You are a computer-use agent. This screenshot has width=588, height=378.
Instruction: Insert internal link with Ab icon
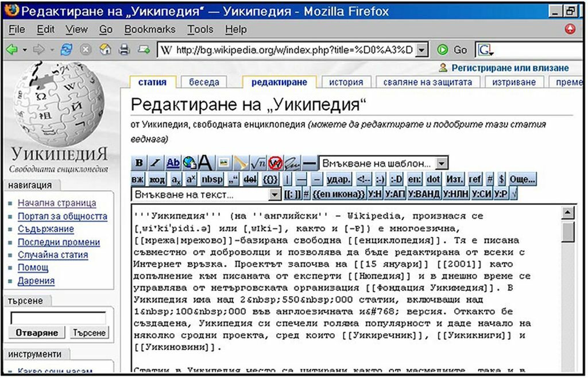pyautogui.click(x=173, y=163)
